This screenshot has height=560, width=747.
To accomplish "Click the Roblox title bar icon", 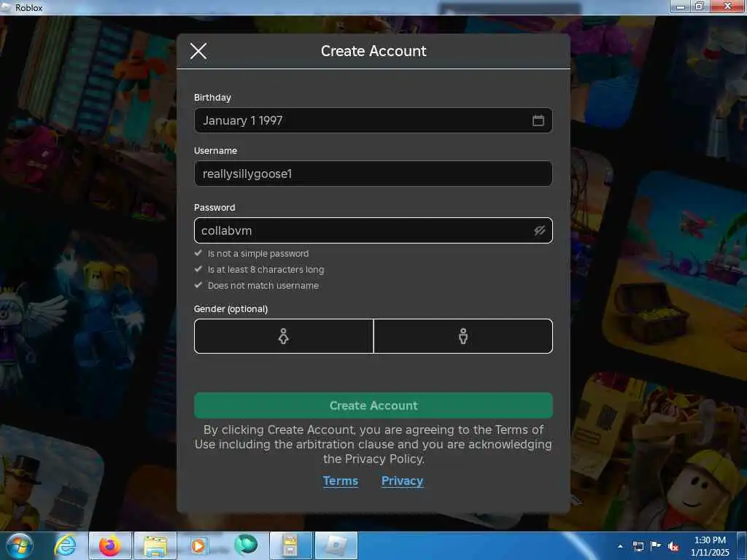I will point(7,7).
